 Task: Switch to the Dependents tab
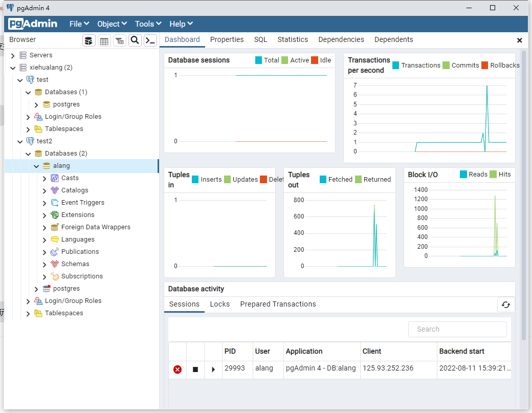(x=393, y=39)
